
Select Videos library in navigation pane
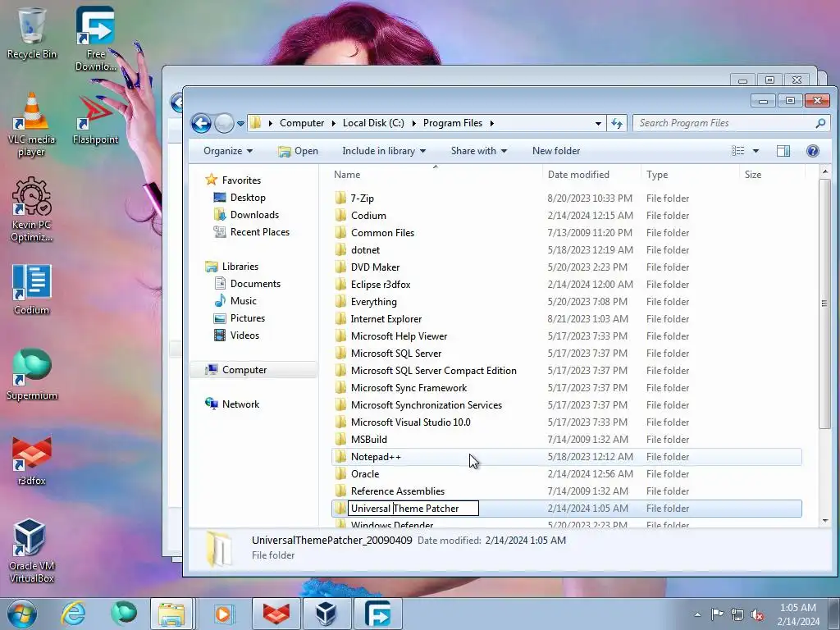[236, 336]
